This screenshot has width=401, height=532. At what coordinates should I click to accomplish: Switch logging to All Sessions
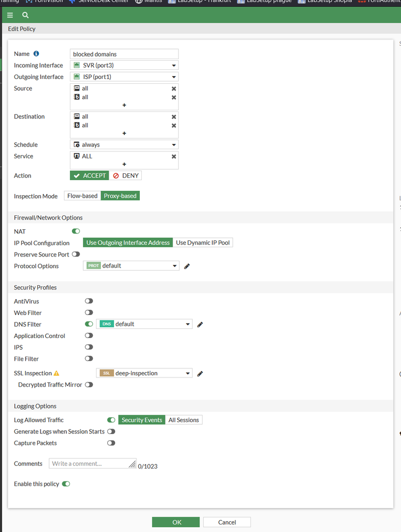coord(183,420)
